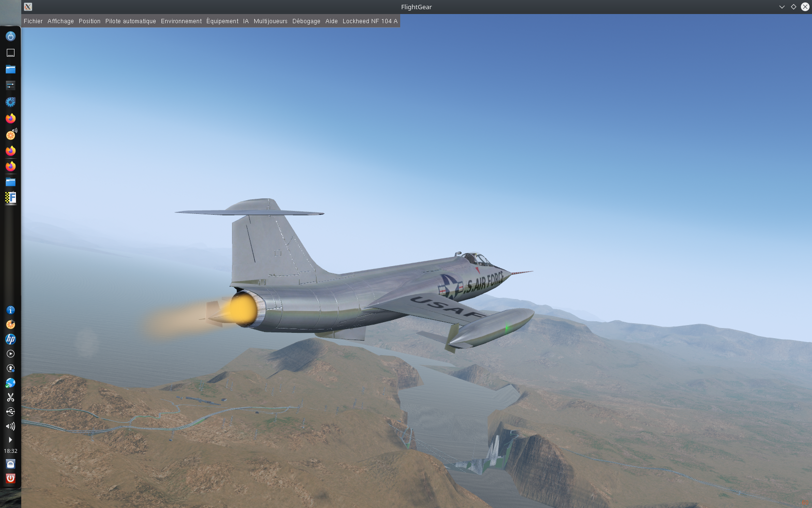Open the orange icon with sound waves
Image resolution: width=812 pixels, height=508 pixels.
tap(11, 134)
